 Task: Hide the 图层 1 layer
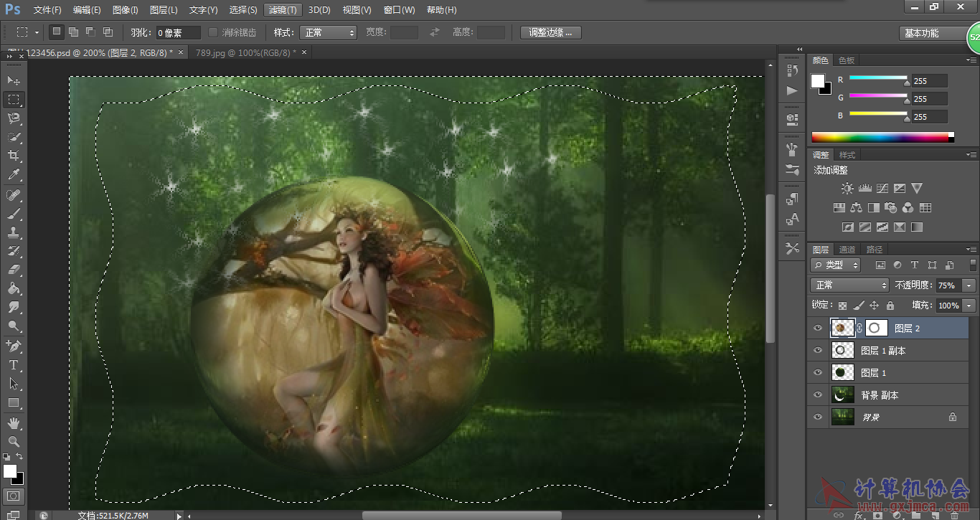818,373
